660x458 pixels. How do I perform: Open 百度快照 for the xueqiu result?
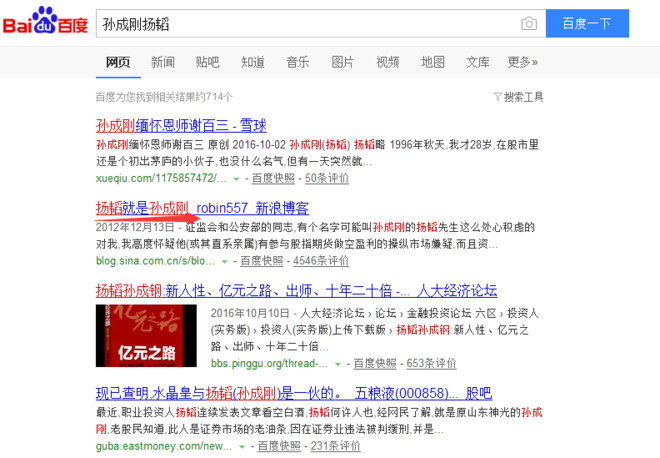[x=273, y=178]
